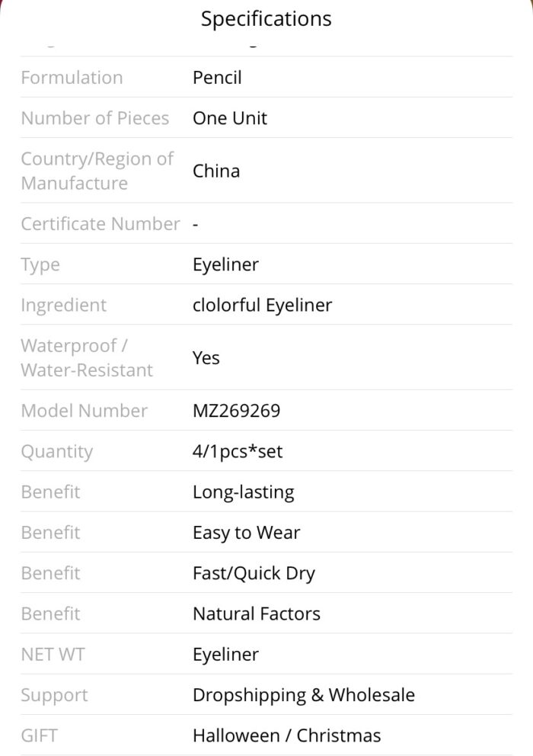Click the China manufacture value
Viewport: 533px width, 756px height.
coord(216,171)
